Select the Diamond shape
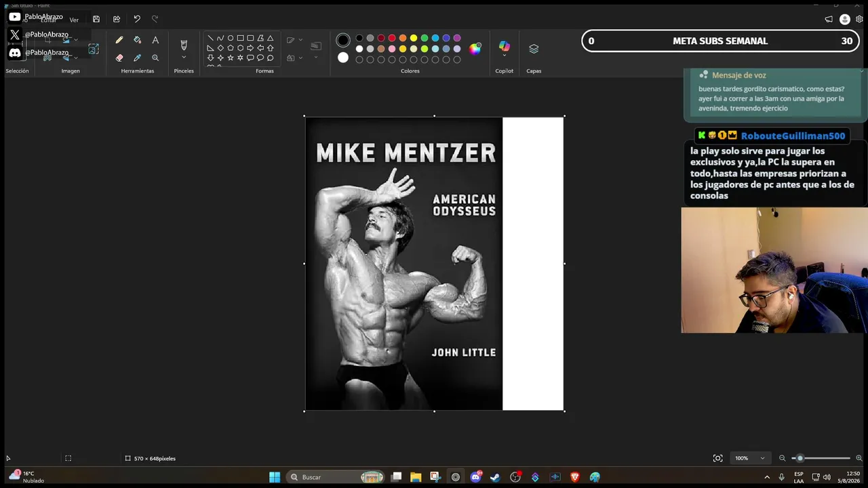 tap(220, 48)
